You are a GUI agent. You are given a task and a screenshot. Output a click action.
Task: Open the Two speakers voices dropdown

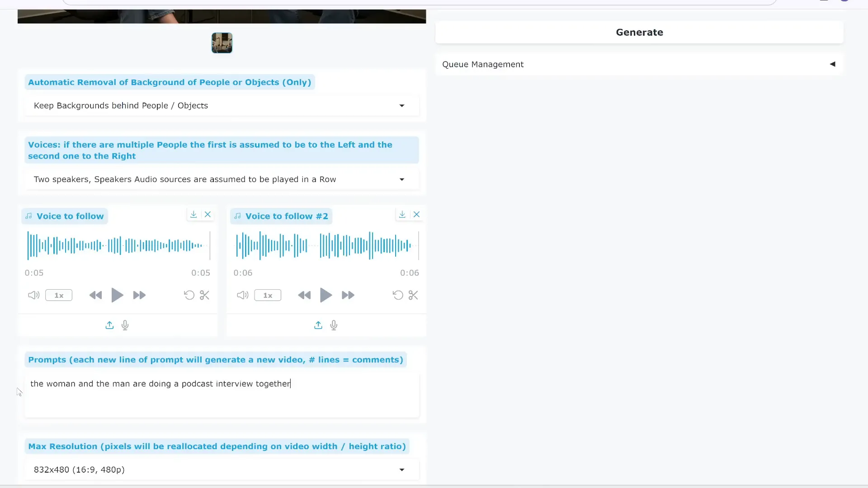222,180
